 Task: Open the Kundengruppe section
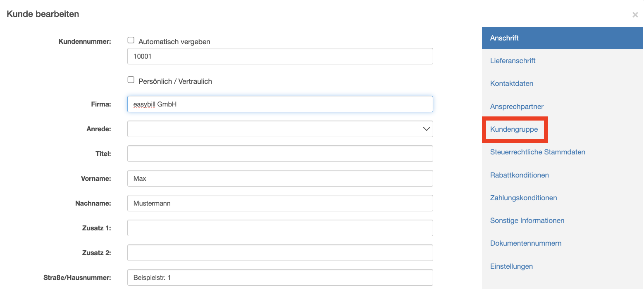514,129
